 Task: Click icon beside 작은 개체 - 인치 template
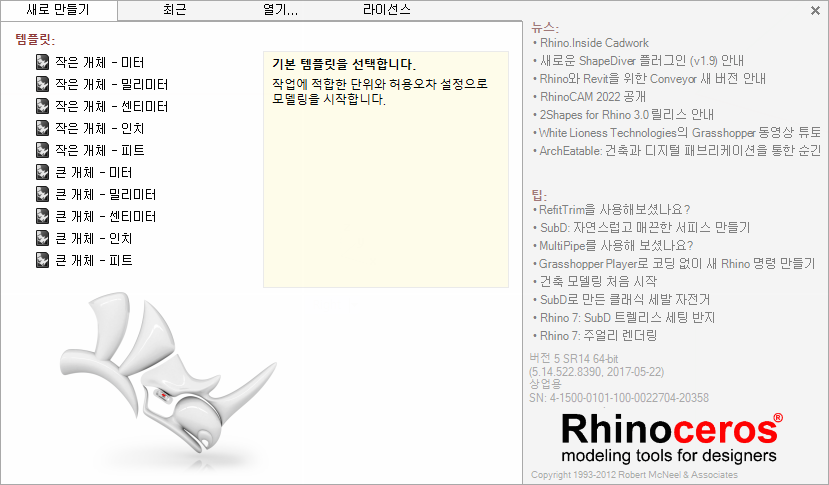coord(42,128)
